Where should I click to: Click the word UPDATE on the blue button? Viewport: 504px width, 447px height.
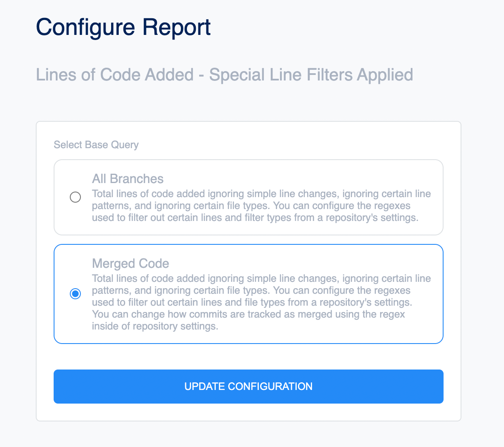(x=204, y=386)
